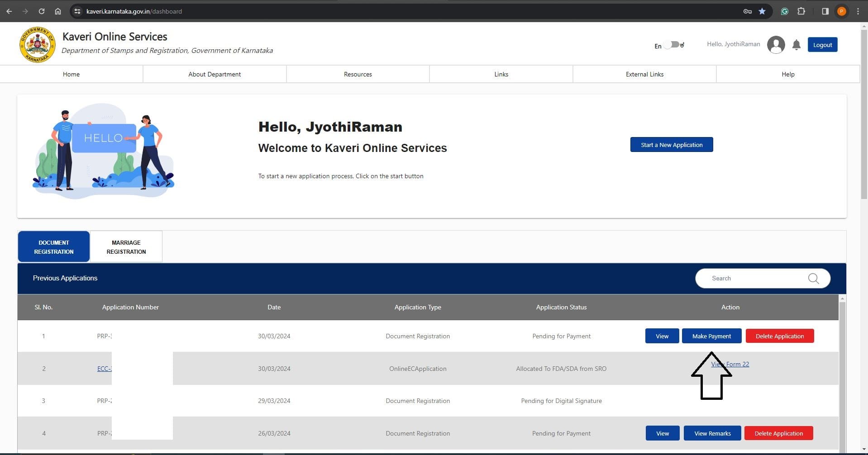
Task: Open the browser extensions puzzle icon
Action: [801, 11]
